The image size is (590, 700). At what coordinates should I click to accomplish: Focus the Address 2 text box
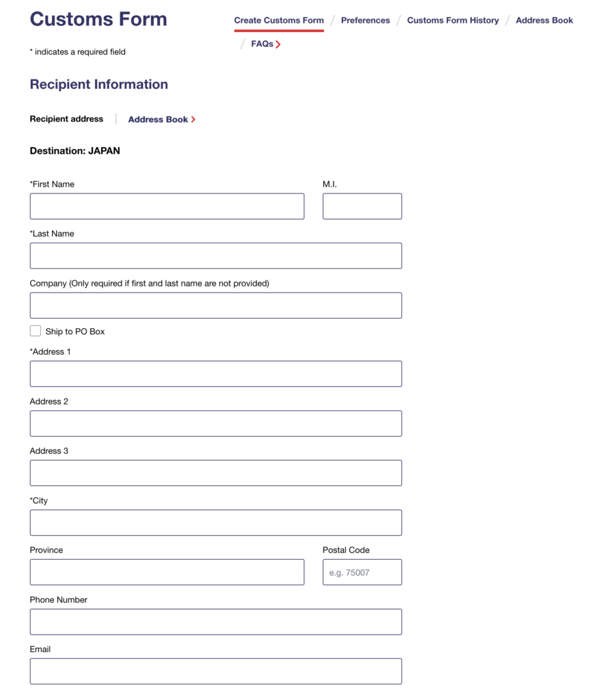click(x=215, y=423)
